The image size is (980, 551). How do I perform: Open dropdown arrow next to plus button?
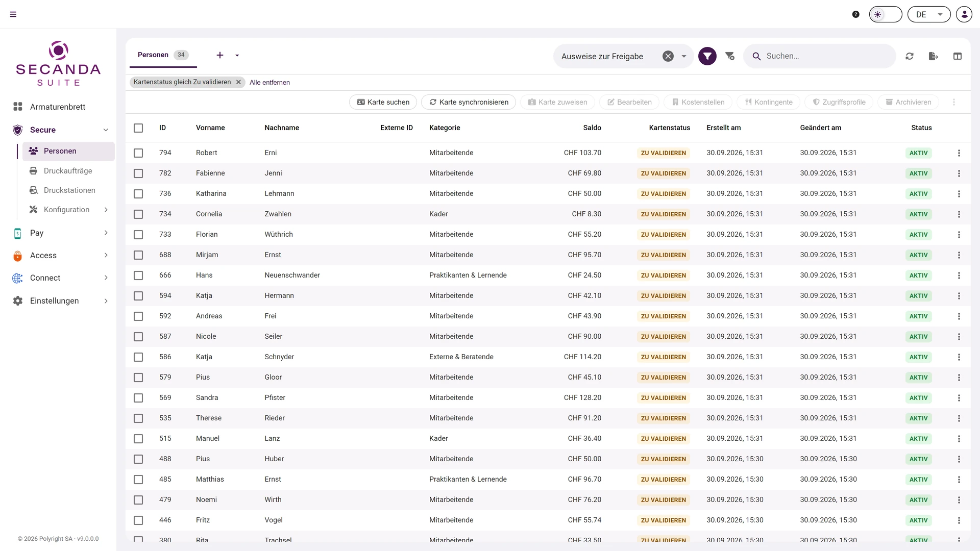point(237,55)
